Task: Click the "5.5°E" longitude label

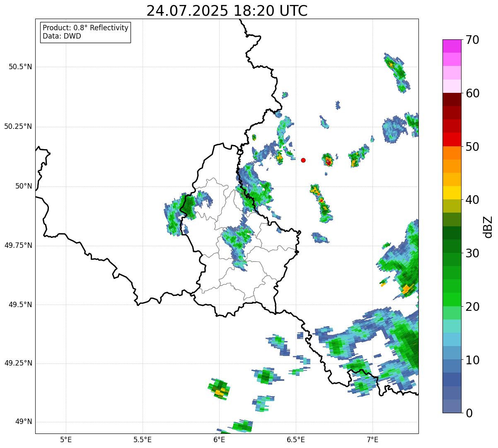Action: 143,439
